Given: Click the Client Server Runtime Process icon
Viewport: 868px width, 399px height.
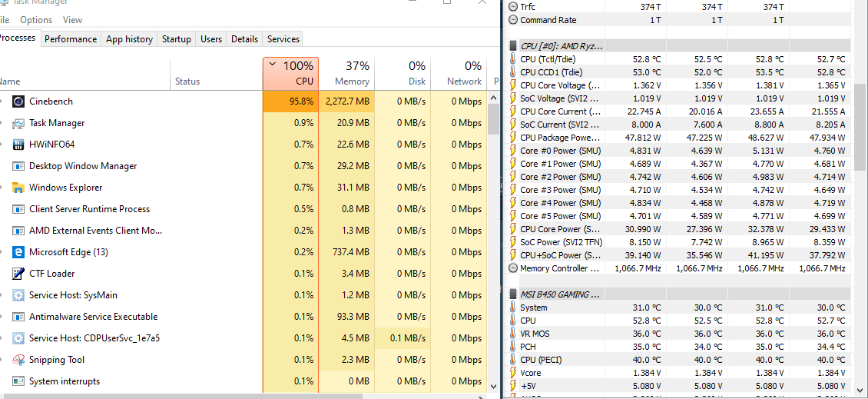Looking at the screenshot, I should point(18,209).
